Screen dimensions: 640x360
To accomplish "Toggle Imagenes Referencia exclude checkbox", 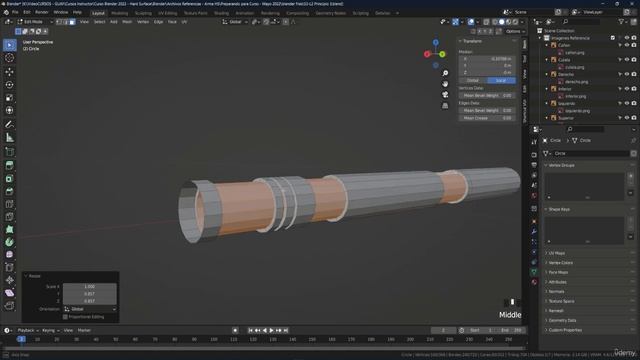I will coord(613,38).
